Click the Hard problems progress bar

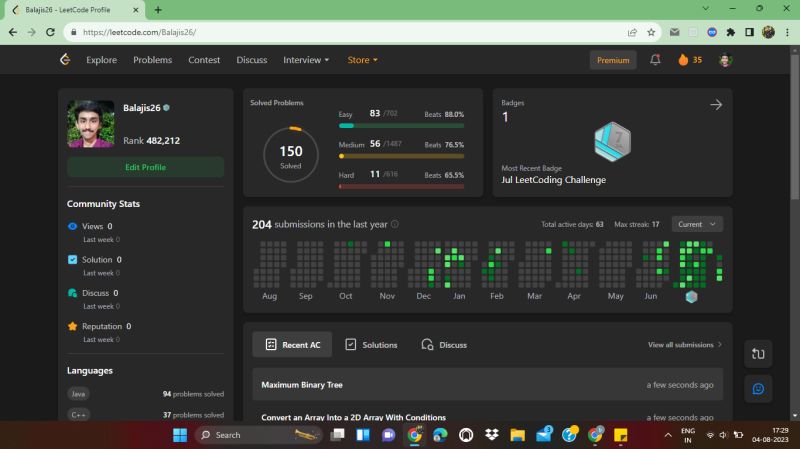[x=402, y=186]
